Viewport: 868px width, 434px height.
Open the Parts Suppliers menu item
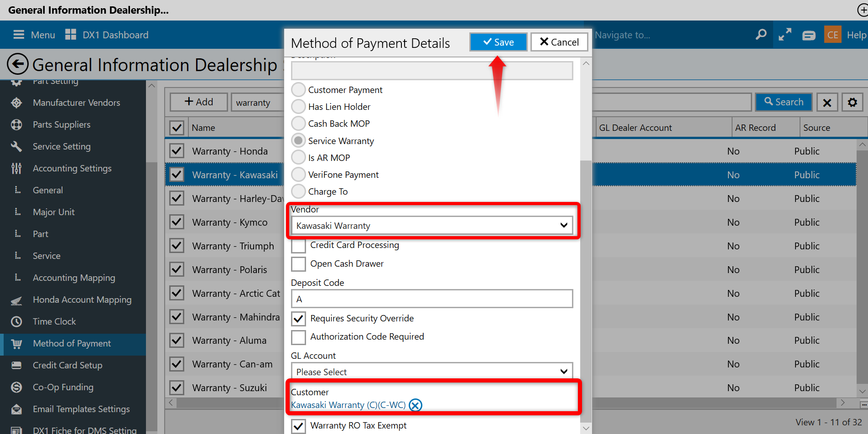[x=62, y=124]
